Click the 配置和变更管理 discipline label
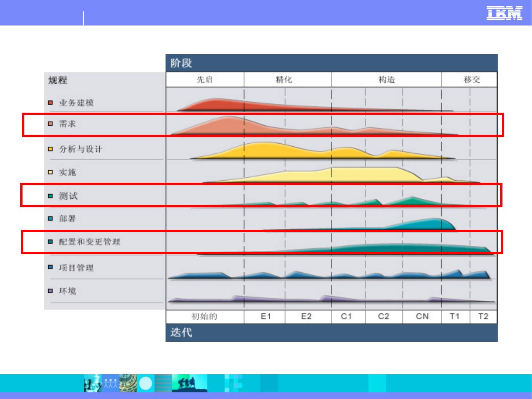Image resolution: width=532 pixels, height=399 pixels. point(90,242)
